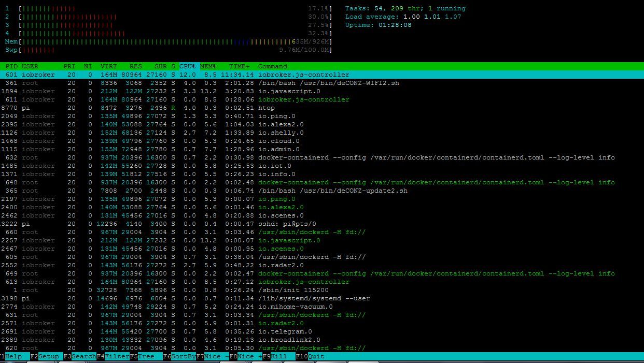Select the io.cloud.0 process row
The width and height of the screenshot is (644, 363).
point(322,141)
